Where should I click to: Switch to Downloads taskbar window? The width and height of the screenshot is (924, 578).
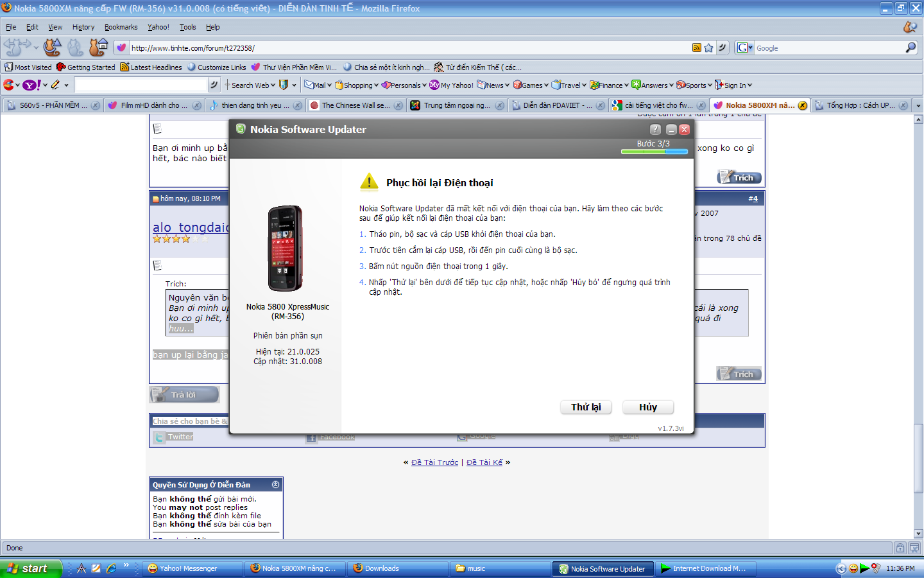coord(397,568)
